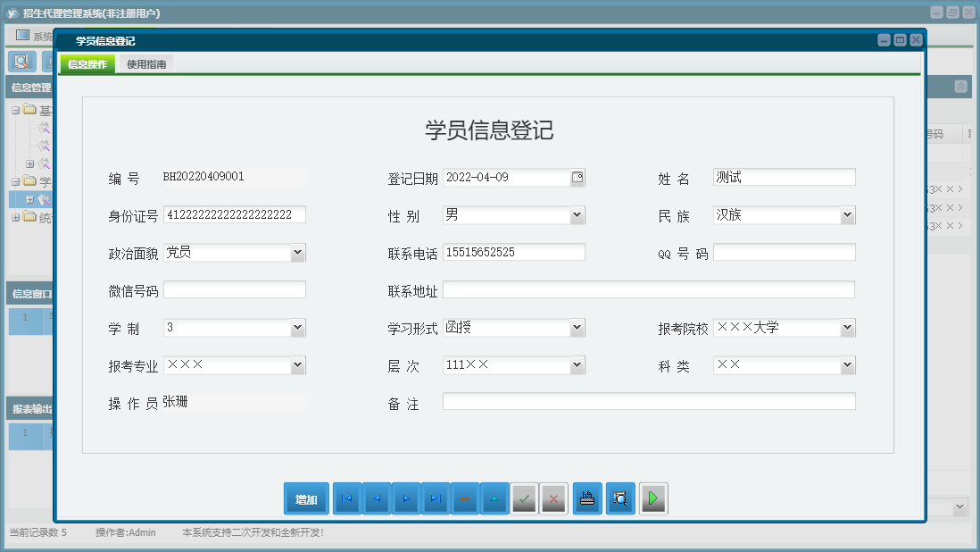
Task: Click the 微信号码 input field
Action: click(x=235, y=289)
